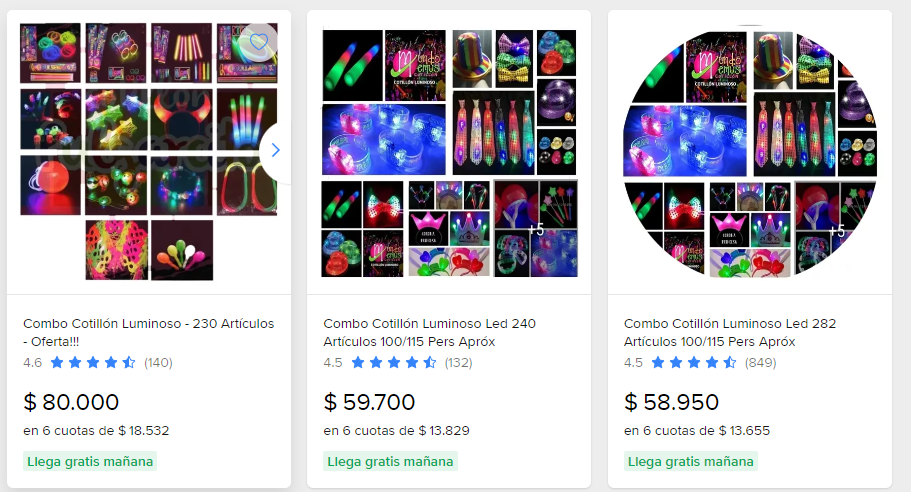Add 230 Artículos combo to favorites heart
Screen dimensions: 911x492
click(x=259, y=42)
